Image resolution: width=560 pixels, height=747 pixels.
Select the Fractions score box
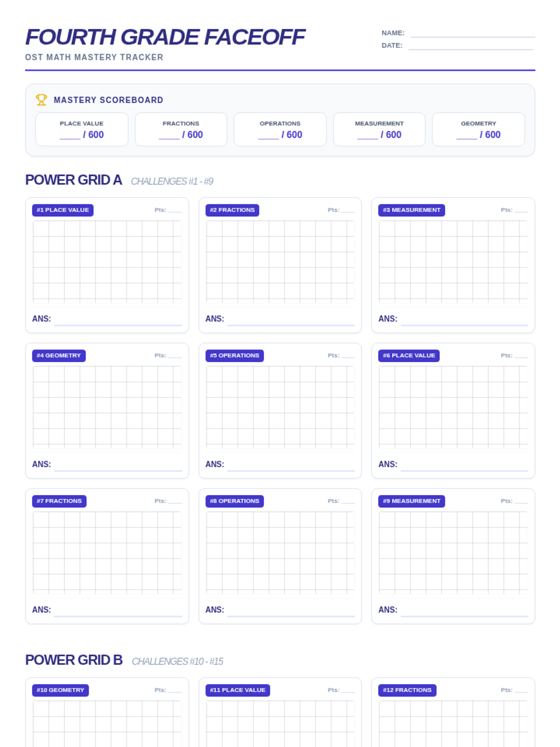(181, 129)
